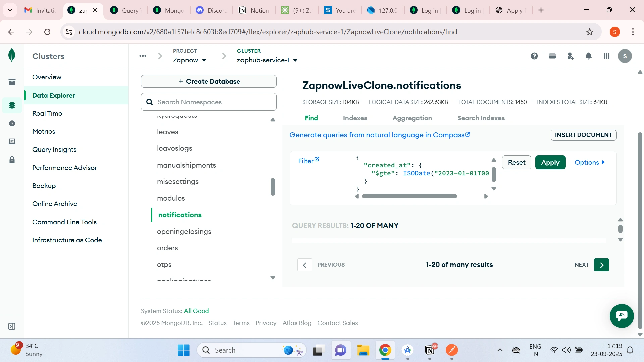Focus the Search Namespaces field

pos(209,102)
